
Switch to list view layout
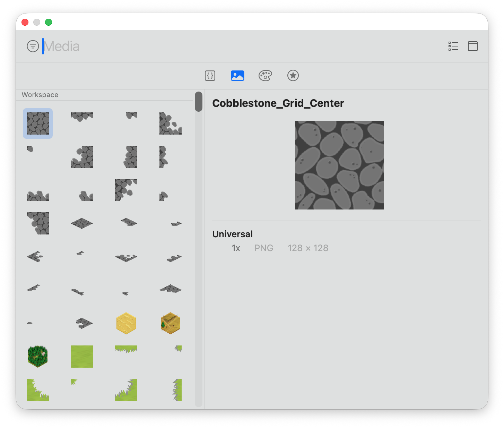click(x=453, y=46)
